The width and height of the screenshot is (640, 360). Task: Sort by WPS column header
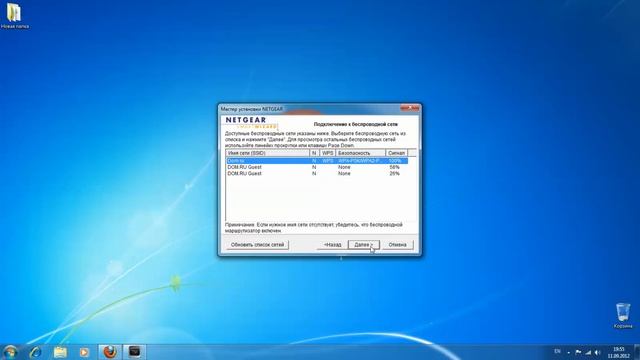327,153
